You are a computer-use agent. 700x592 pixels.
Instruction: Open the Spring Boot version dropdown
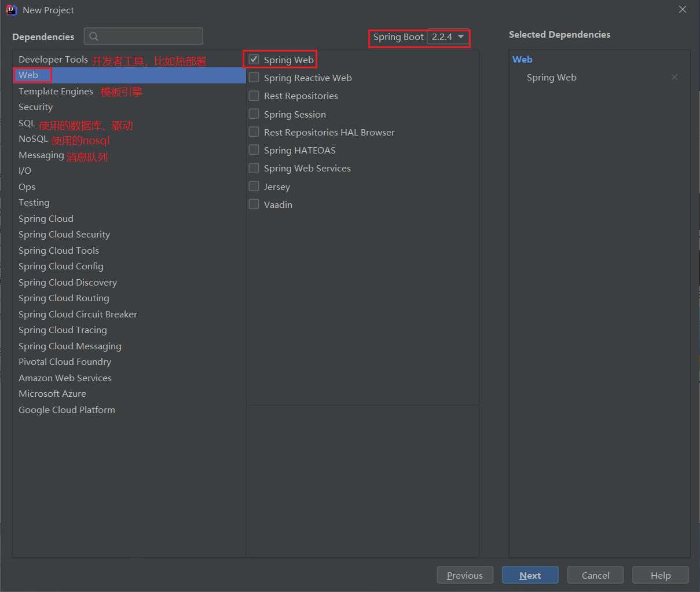(x=448, y=36)
